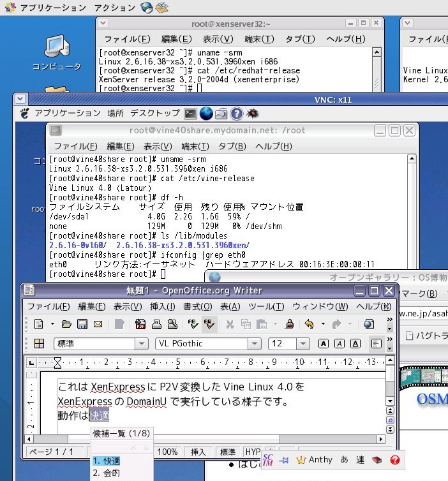
Task: Run the Spellcheck ABC icon
Action: (x=193, y=324)
